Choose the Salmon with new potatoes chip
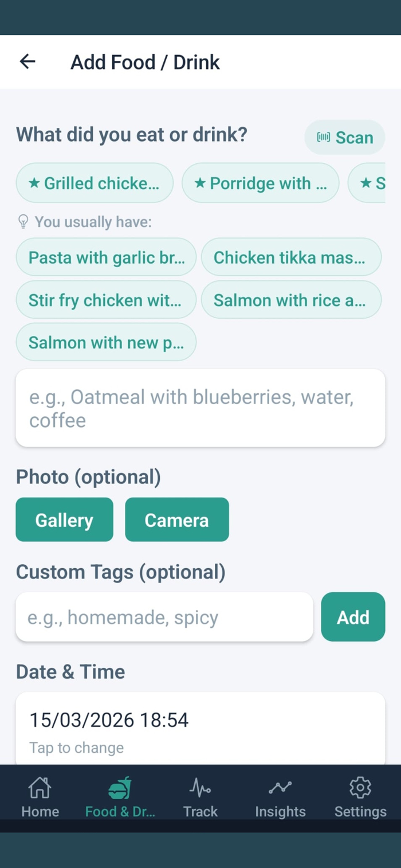Image resolution: width=401 pixels, height=868 pixels. [x=107, y=342]
